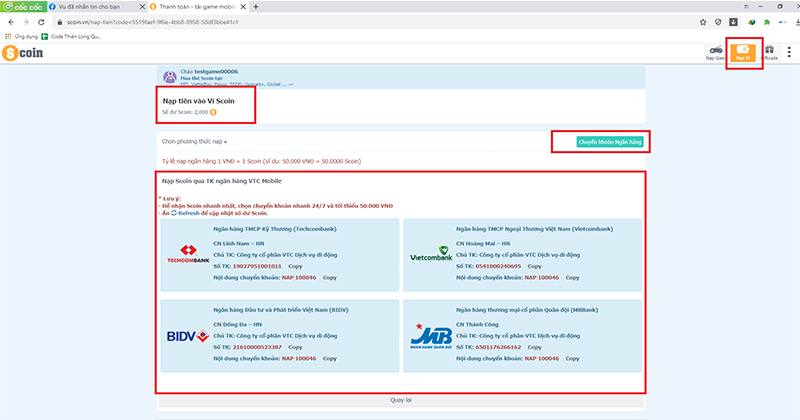Expand the Chọn phương thức nạp dropdown
This screenshot has height=420, width=800.
tap(194, 141)
